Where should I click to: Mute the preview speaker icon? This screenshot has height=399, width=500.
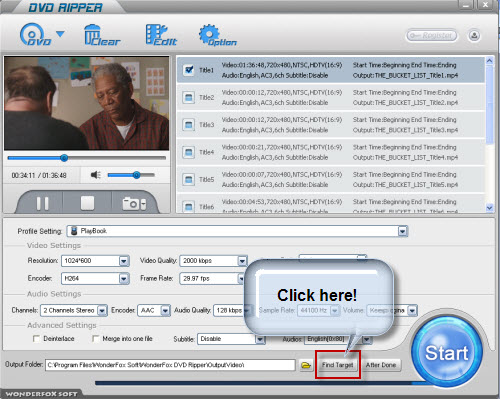pyautogui.click(x=96, y=175)
